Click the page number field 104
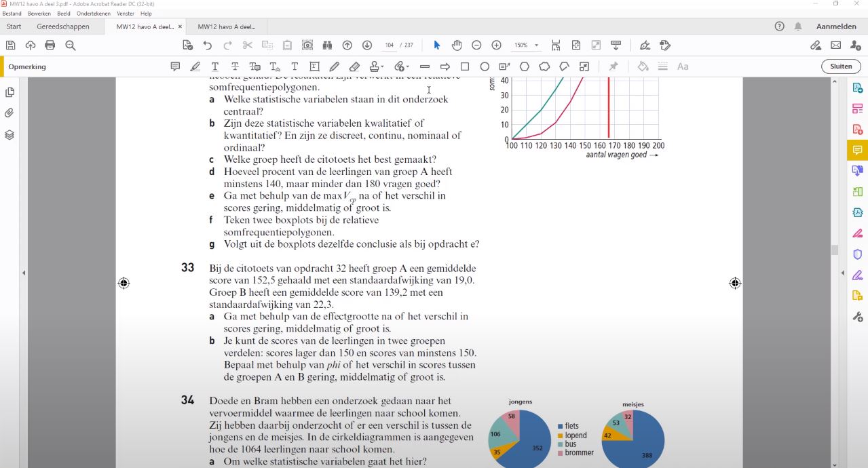Viewport: 868px width, 468px height. coord(390,45)
